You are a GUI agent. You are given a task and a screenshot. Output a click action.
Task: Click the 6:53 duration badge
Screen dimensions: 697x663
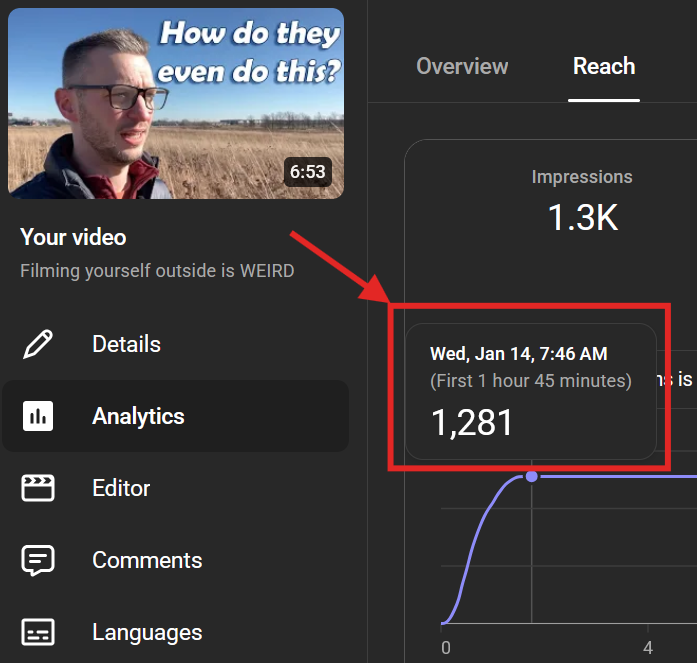point(308,172)
